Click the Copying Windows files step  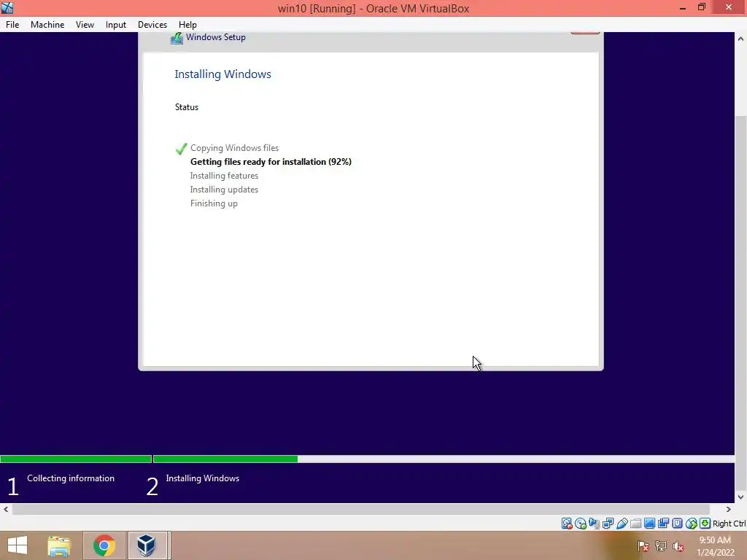(x=234, y=148)
